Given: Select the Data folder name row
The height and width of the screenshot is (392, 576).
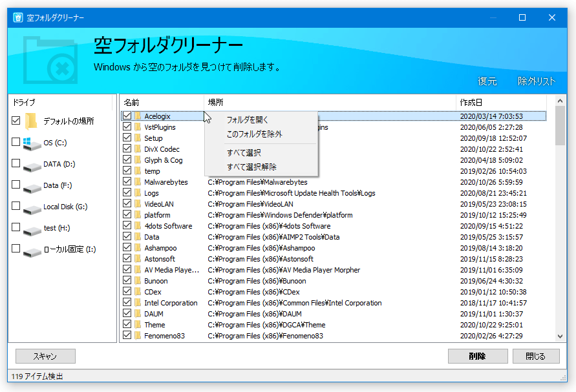Looking at the screenshot, I should click(x=152, y=237).
